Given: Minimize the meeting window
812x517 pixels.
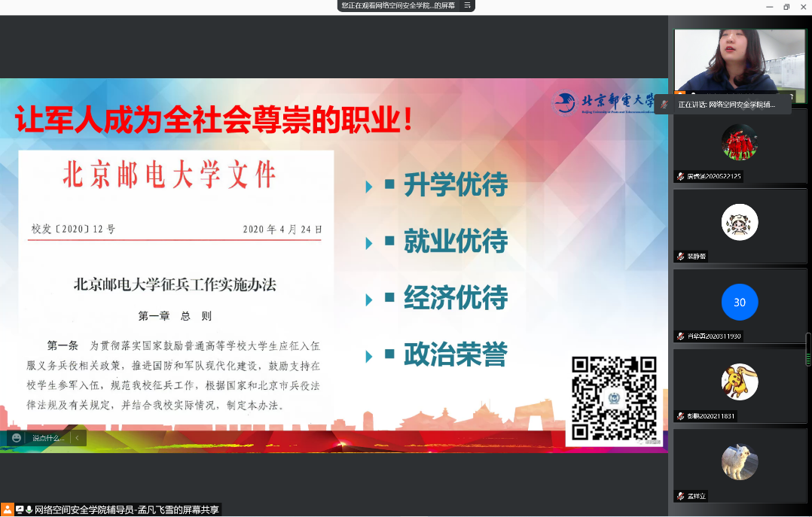Looking at the screenshot, I should (770, 7).
